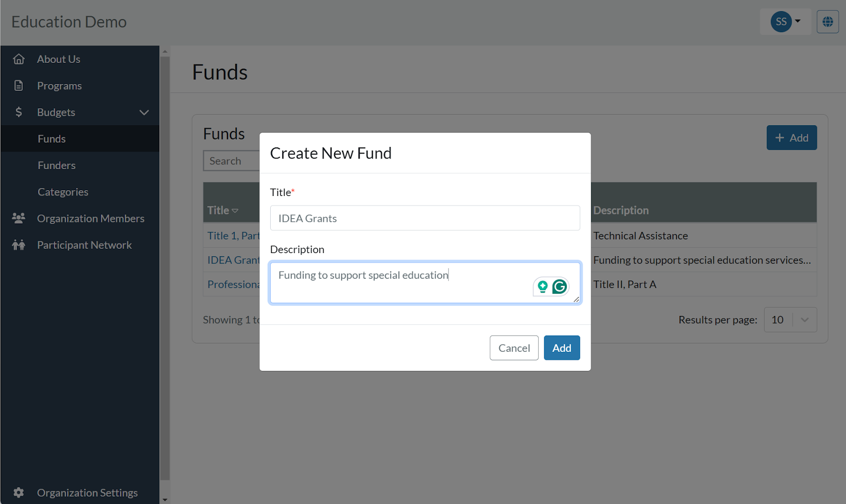Select the Programs document icon in sidebar

coord(19,85)
